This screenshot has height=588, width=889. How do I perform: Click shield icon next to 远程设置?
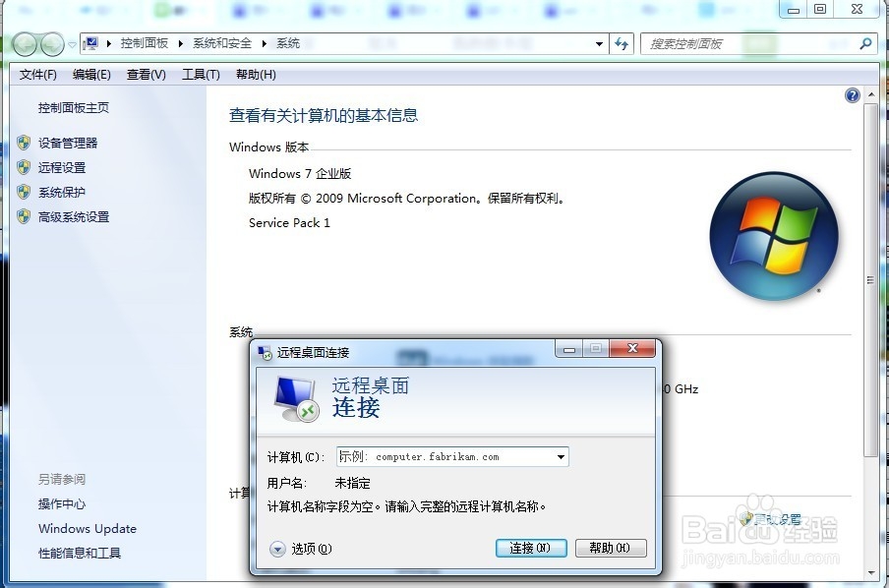coord(24,167)
